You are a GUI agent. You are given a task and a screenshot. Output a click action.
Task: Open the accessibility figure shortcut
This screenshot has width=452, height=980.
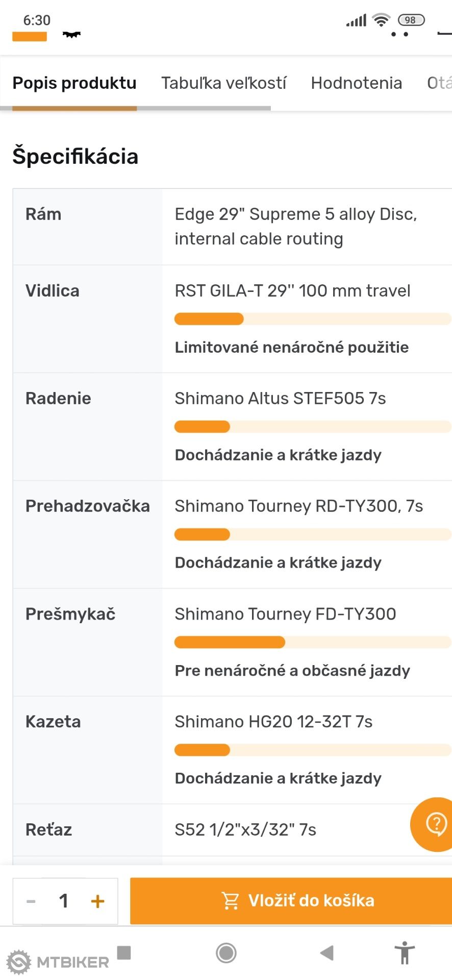[405, 952]
